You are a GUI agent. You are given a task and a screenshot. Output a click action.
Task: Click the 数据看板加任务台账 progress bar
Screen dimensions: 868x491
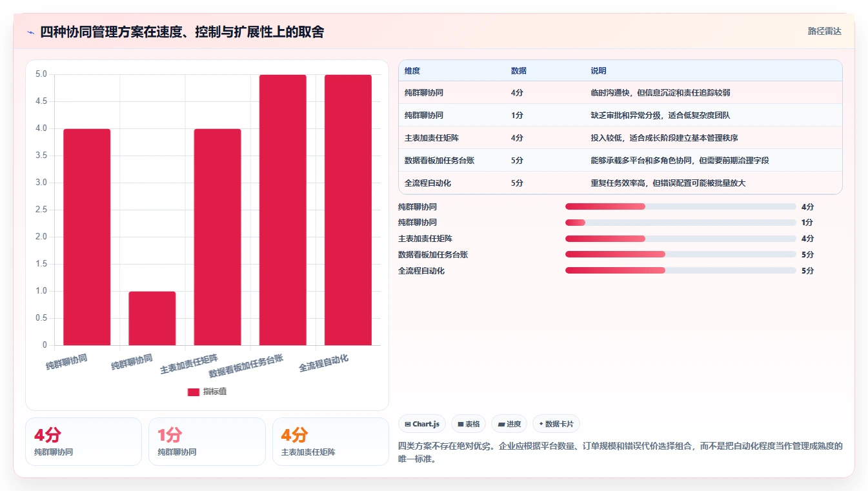click(680, 255)
